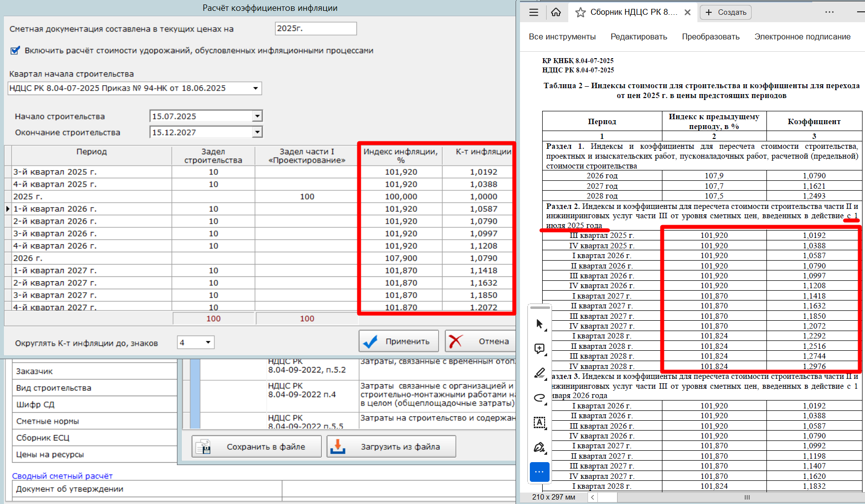865x504 pixels.
Task: Click Сохранить в файле button
Action: tap(256, 447)
